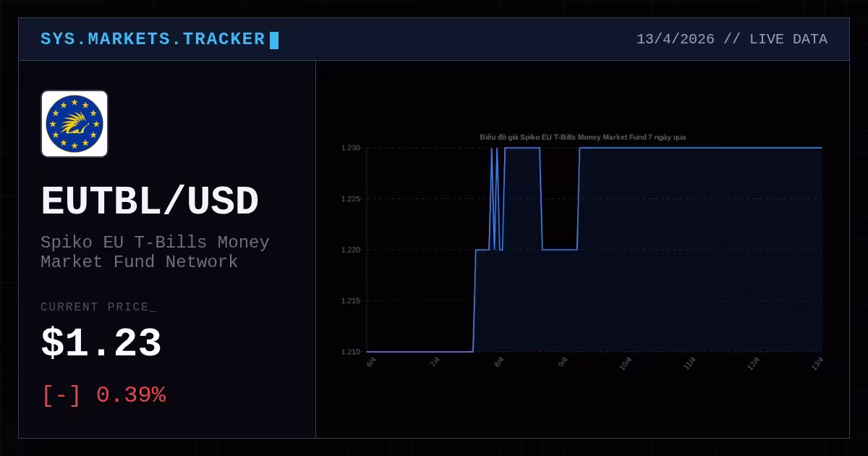The height and width of the screenshot is (456, 868).
Task: Click the 9/4 x-axis date label
Action: (x=563, y=361)
